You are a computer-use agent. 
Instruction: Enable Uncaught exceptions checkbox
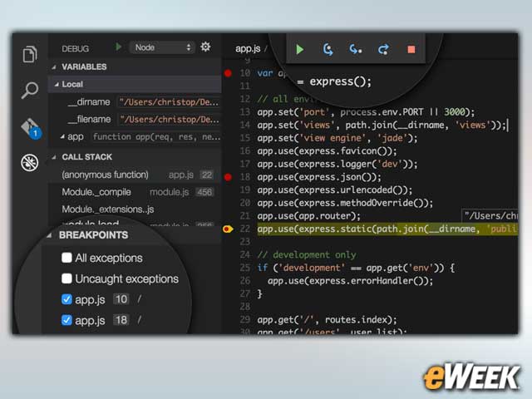66,278
